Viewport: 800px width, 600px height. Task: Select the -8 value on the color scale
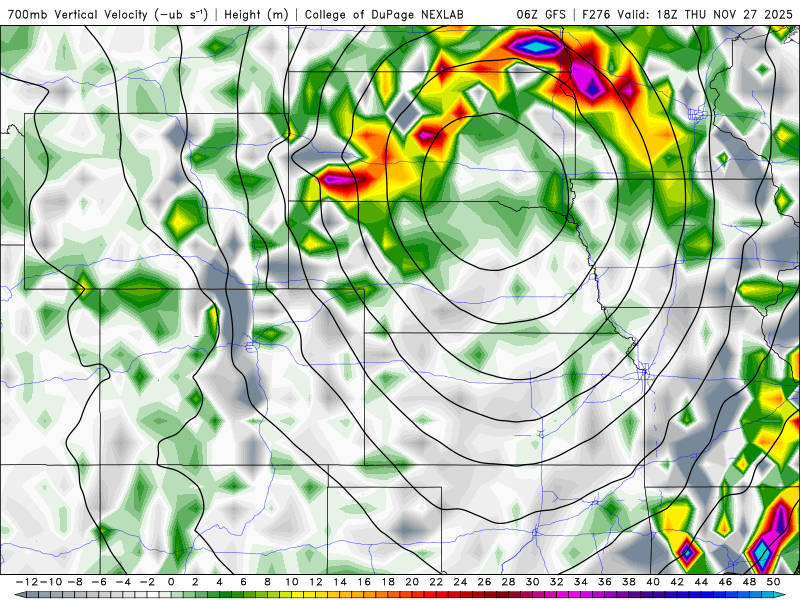tap(75, 582)
